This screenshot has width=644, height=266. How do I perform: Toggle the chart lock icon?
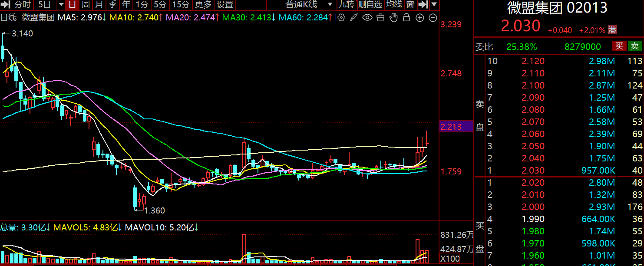[406, 18]
